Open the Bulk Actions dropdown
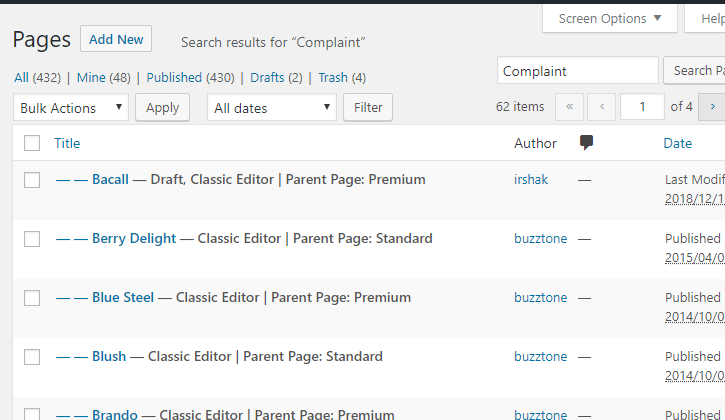The image size is (725, 420). tap(71, 108)
